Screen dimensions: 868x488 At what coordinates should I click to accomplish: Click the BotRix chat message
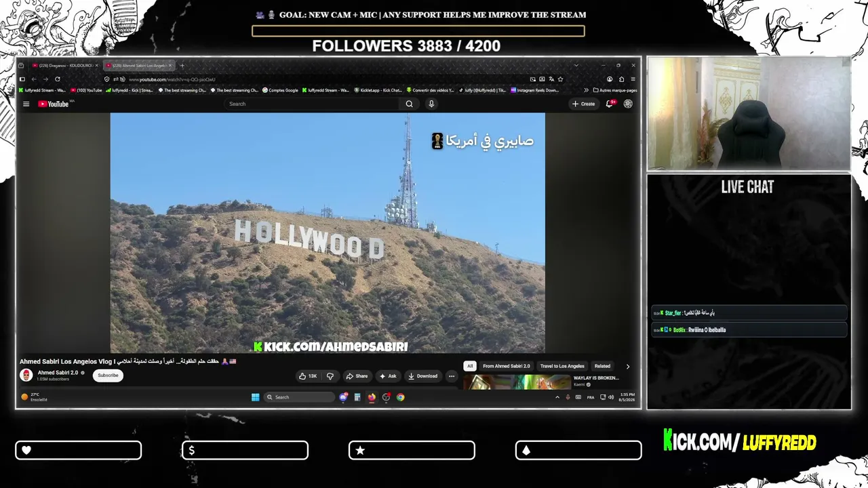749,330
